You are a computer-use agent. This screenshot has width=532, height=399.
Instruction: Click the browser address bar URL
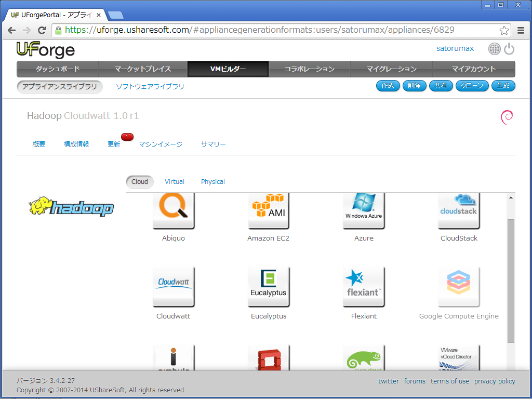[x=260, y=30]
